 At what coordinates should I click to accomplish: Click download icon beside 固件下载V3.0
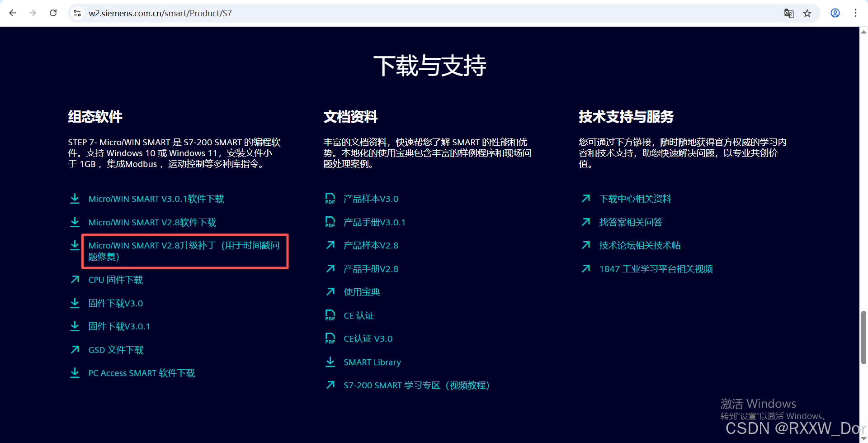click(75, 303)
